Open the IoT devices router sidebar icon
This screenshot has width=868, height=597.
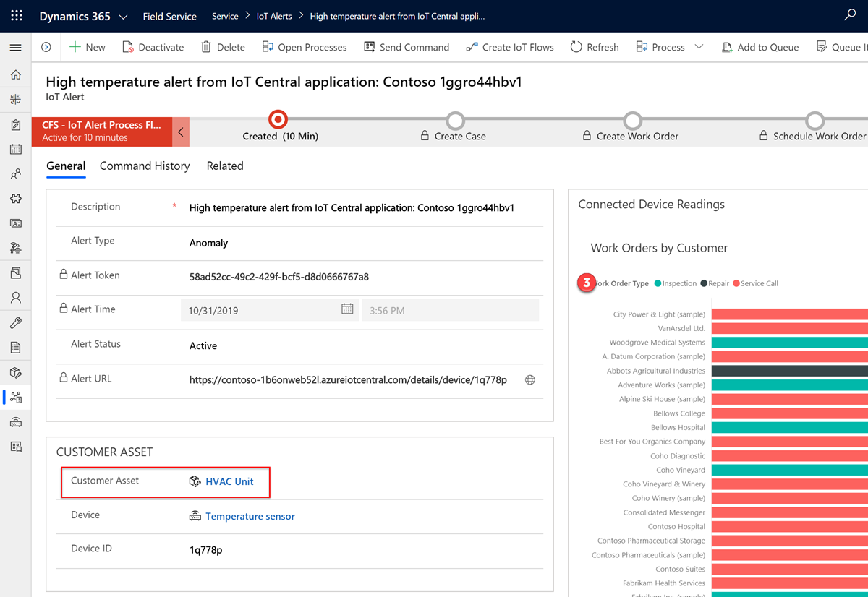click(x=16, y=422)
